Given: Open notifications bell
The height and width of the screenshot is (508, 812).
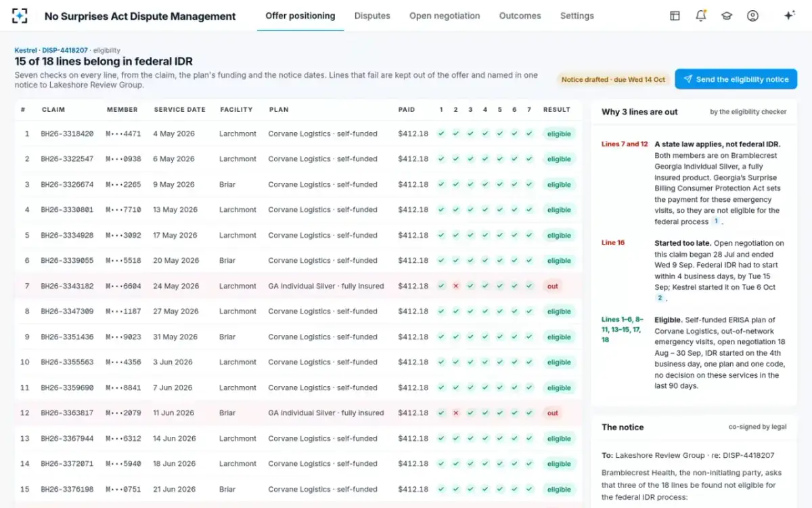Looking at the screenshot, I should pyautogui.click(x=701, y=16).
